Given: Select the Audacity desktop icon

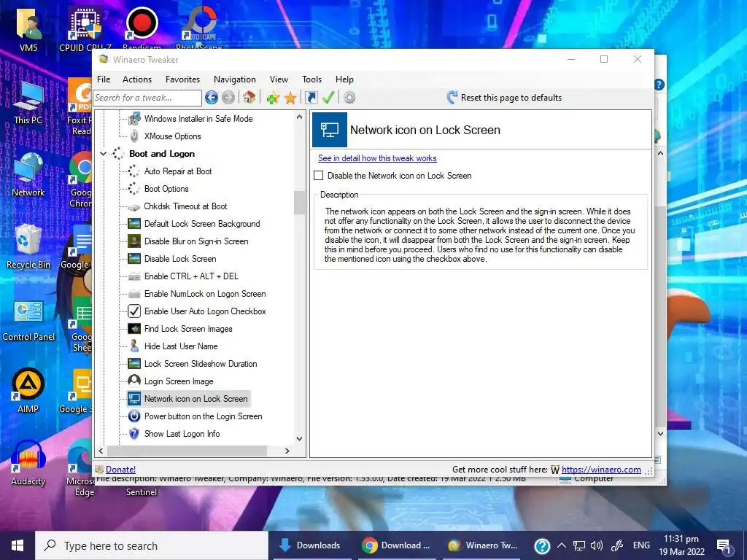Looking at the screenshot, I should (x=28, y=463).
